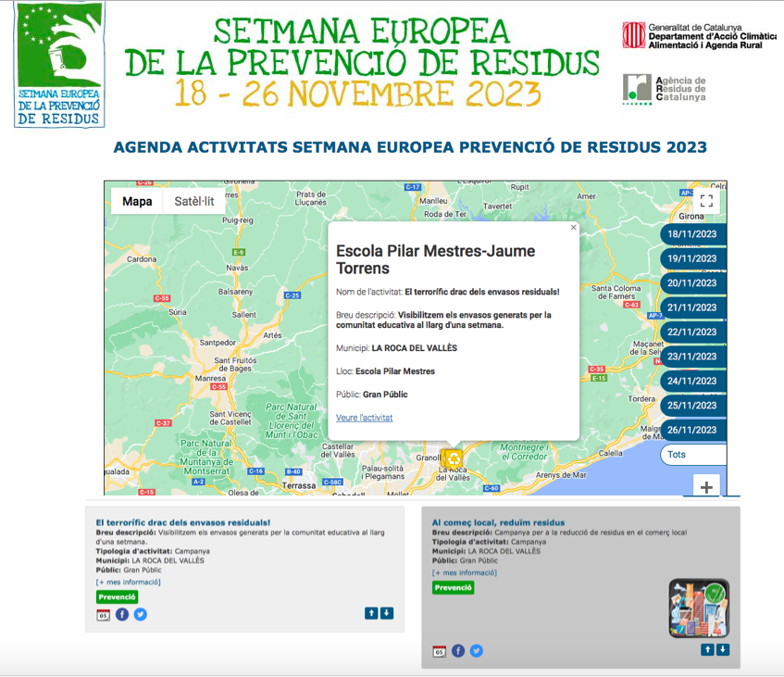
Task: Click the Twitter icon in the first activity card
Action: [x=140, y=614]
